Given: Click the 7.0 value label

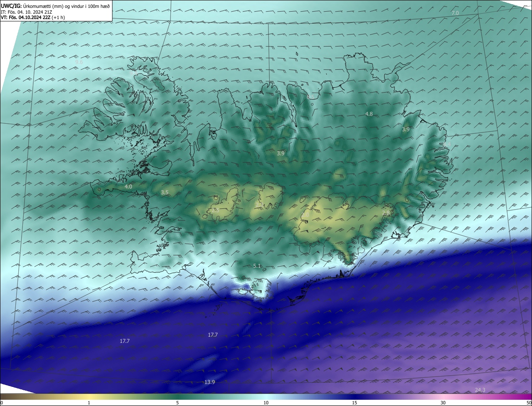Looking at the screenshot, I should tap(455, 13).
